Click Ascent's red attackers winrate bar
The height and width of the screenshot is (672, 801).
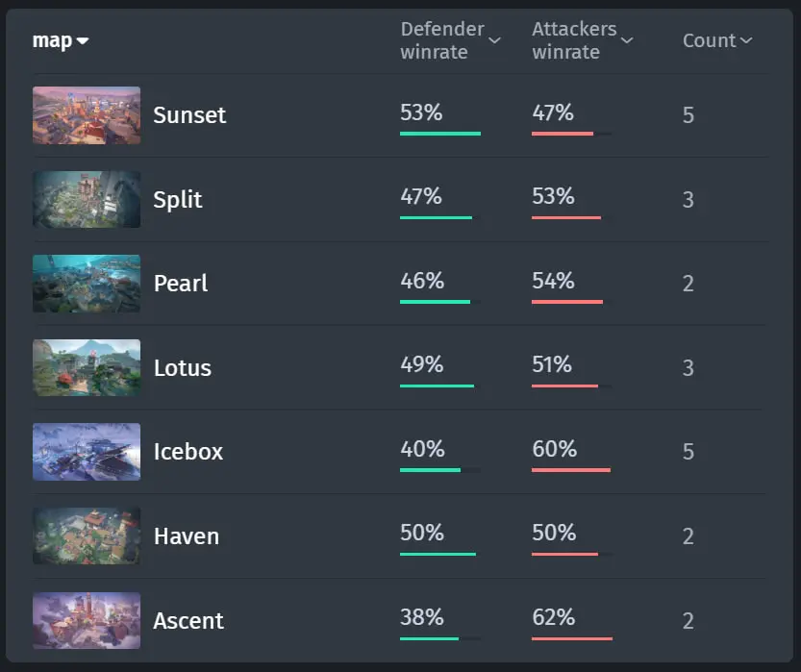[572, 638]
